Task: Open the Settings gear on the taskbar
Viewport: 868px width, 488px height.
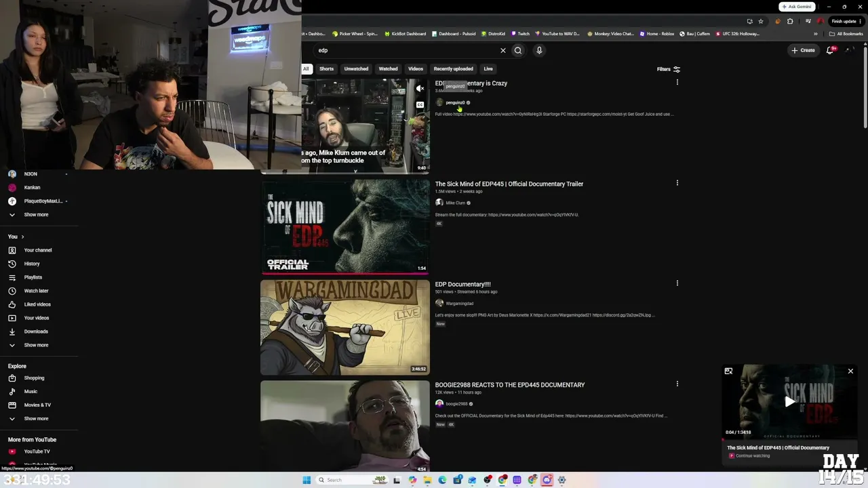Action: click(x=561, y=480)
